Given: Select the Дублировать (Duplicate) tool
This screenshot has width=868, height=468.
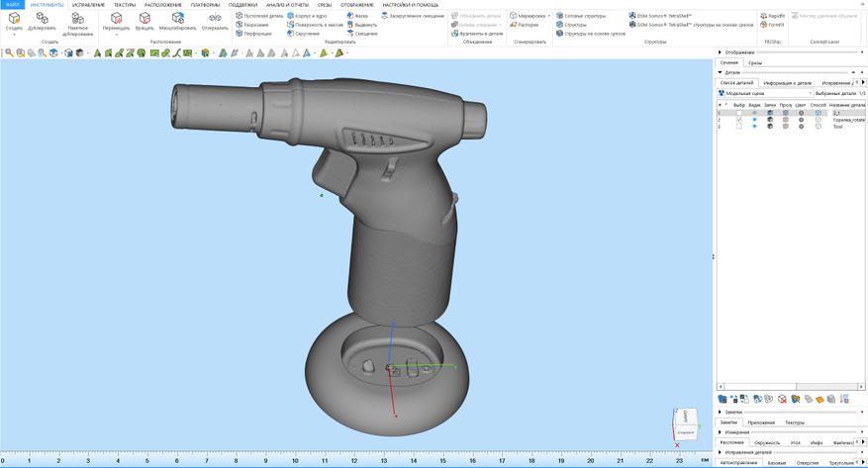Looking at the screenshot, I should (x=42, y=19).
